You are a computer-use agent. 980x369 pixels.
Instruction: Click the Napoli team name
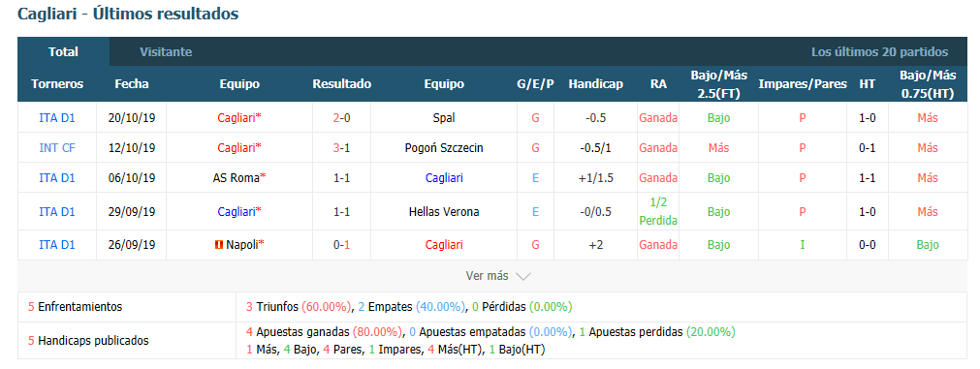242,245
